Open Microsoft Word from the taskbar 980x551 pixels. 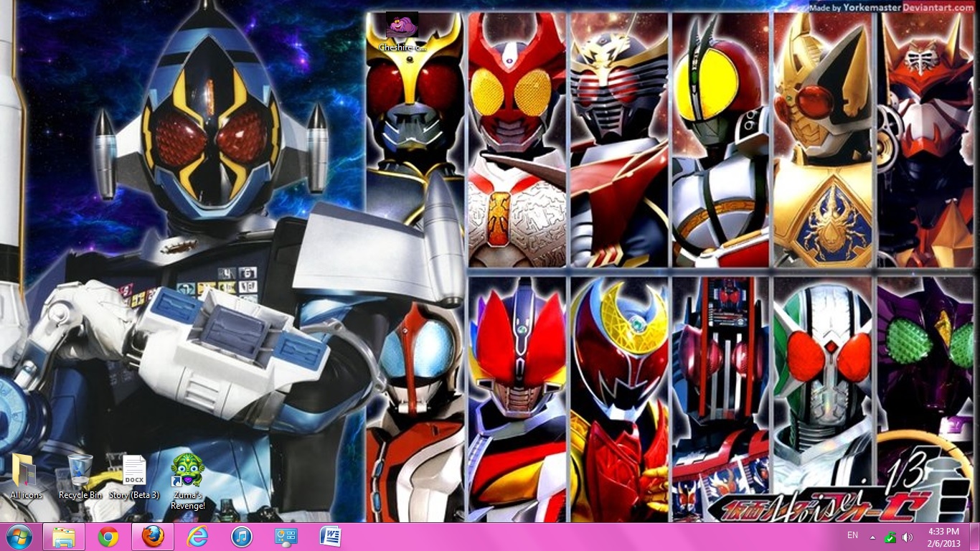[331, 537]
